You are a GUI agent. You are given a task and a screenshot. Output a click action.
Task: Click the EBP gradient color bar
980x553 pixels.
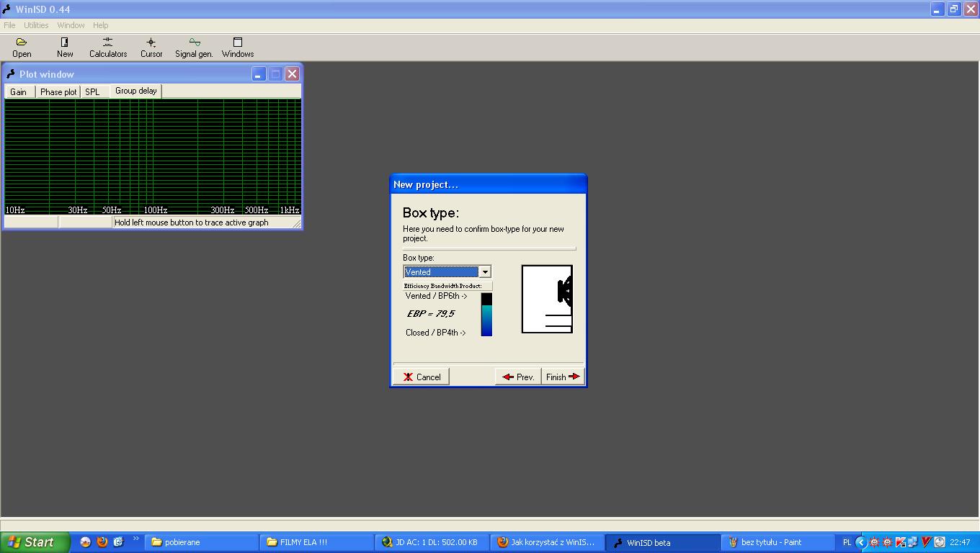click(x=486, y=315)
